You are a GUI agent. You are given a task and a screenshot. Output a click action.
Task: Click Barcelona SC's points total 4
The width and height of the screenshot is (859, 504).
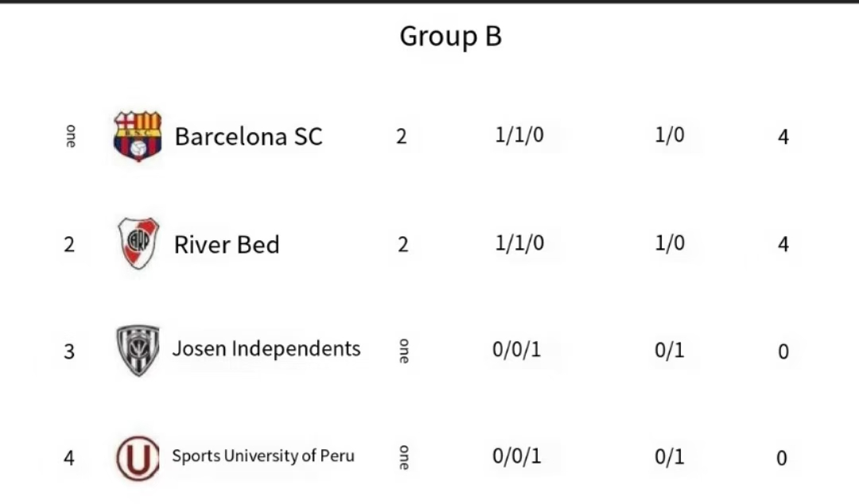tap(783, 138)
